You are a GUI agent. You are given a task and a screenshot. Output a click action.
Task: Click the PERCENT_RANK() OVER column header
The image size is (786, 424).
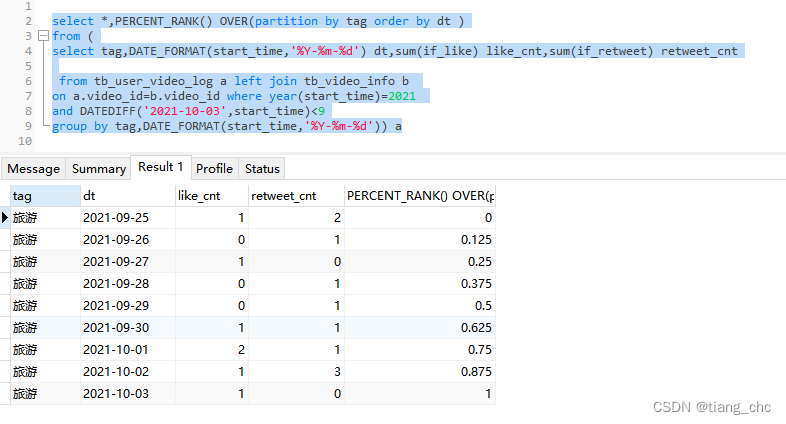420,196
